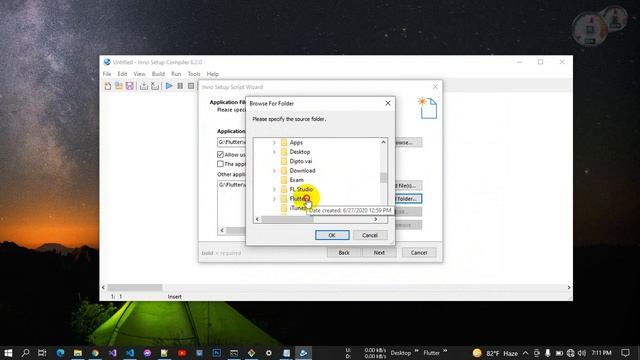Screen dimensions: 640x360
Task: Click OK in Browse For Folder
Action: pos(332,235)
